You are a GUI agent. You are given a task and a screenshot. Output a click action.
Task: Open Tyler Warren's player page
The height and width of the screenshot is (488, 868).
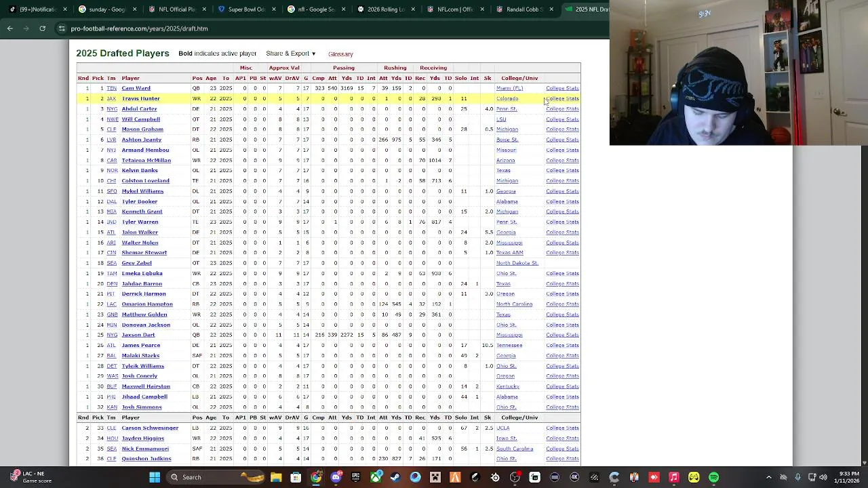(140, 222)
